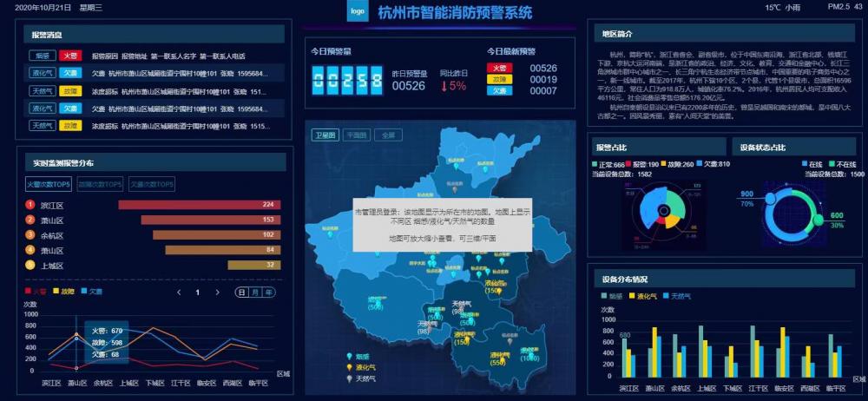Click the red down arrow beside 5%

coord(444,86)
